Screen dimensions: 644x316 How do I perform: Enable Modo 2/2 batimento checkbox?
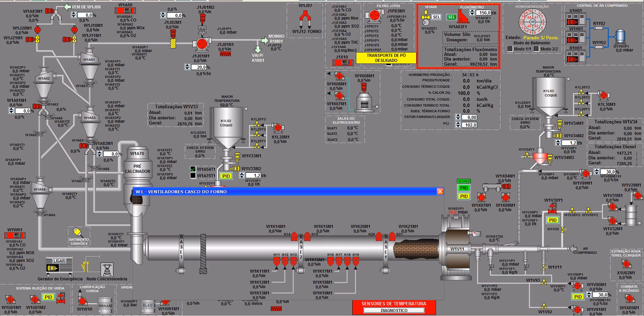coord(536,49)
